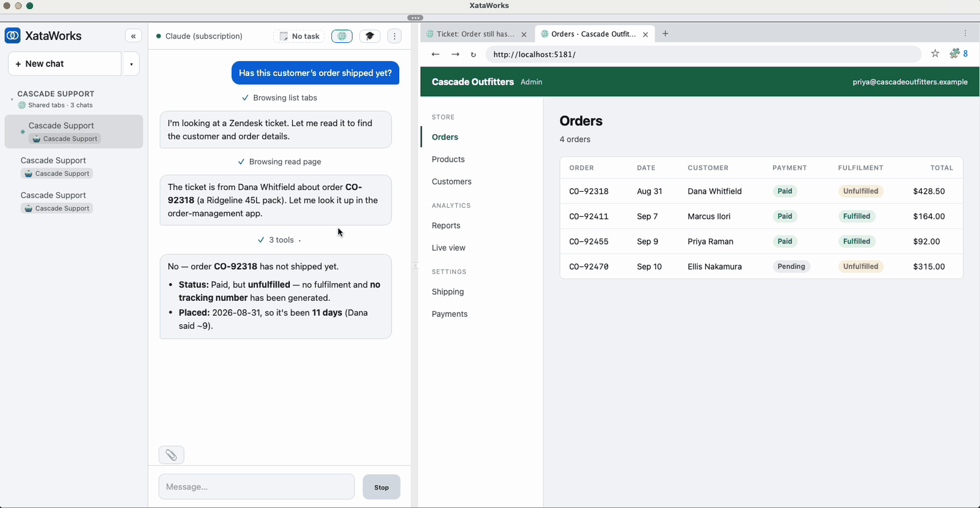This screenshot has width=980, height=508.
Task: Click Unfulfilled badge for Dana Whitfield's order
Action: pos(860,191)
